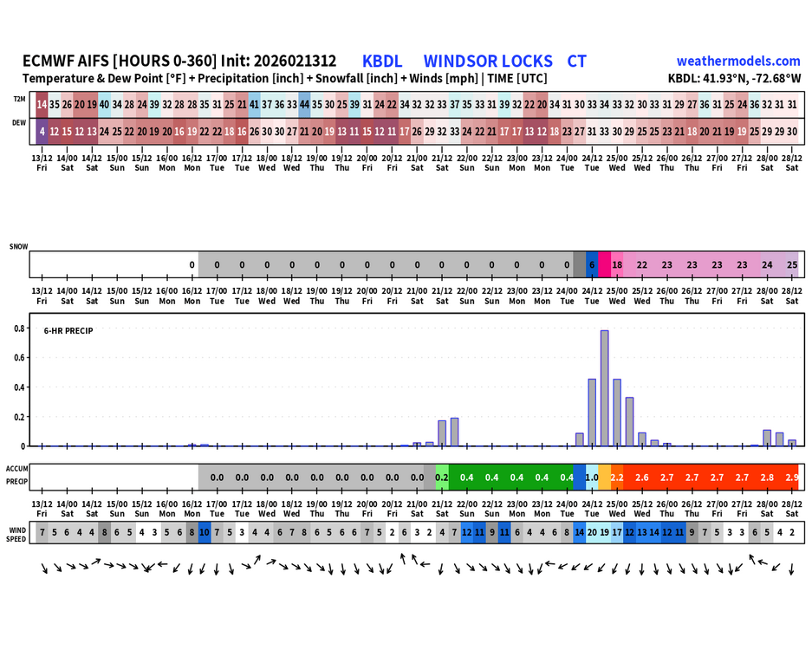Select the dark red temperature cell showing 14
812x650 pixels.
coord(42,104)
